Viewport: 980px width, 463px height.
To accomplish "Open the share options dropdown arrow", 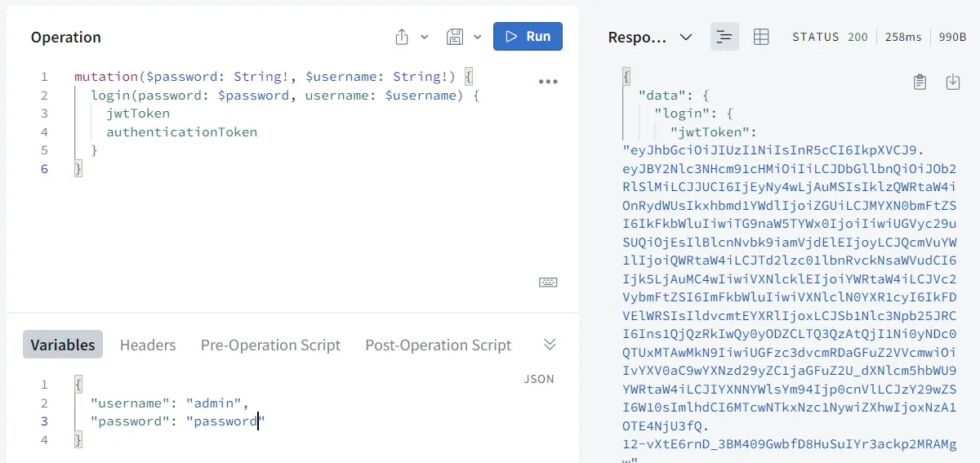I will point(424,37).
